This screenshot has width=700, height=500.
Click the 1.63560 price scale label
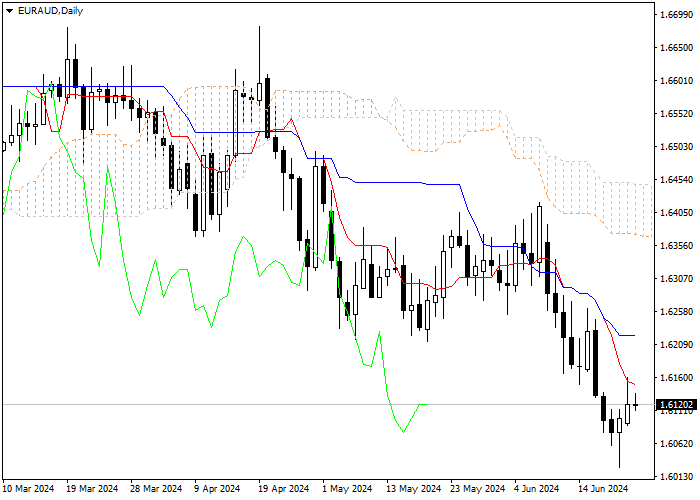[x=676, y=246]
